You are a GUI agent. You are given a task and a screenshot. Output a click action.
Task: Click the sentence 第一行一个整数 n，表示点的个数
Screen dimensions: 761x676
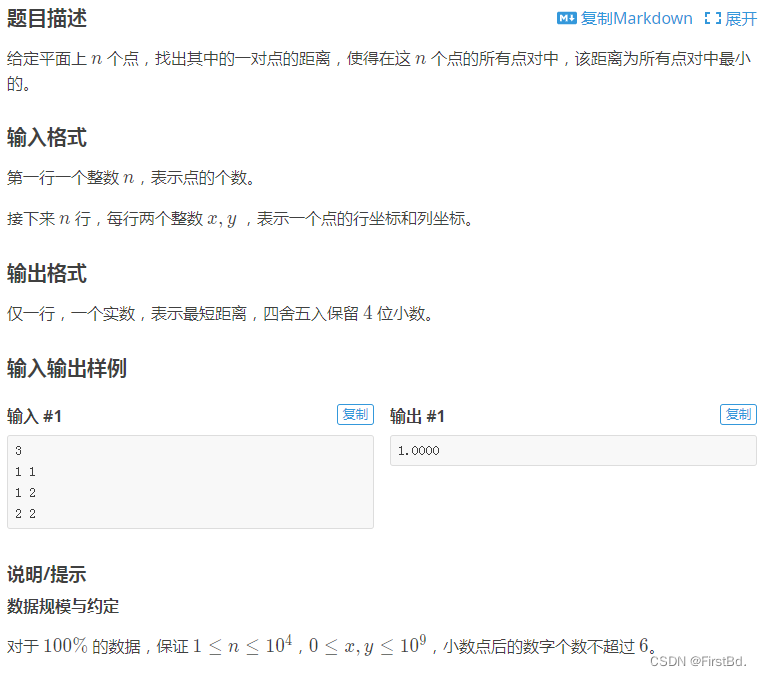pyautogui.click(x=131, y=178)
